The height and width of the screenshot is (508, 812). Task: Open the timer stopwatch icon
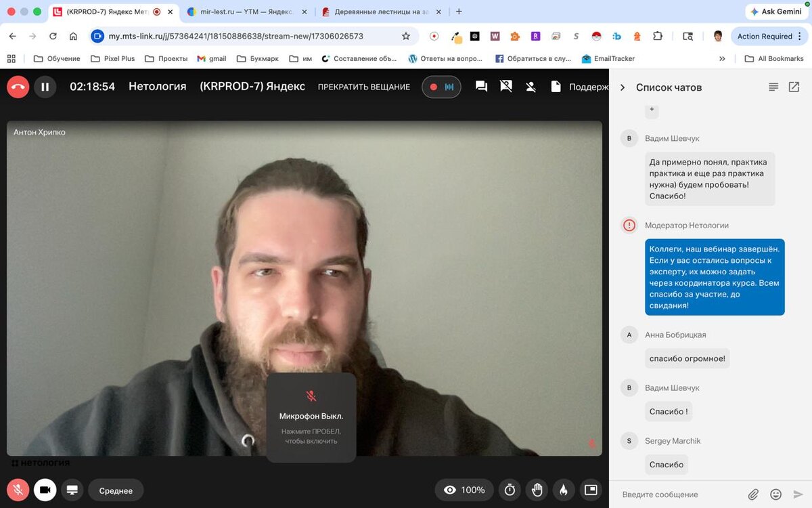[510, 490]
